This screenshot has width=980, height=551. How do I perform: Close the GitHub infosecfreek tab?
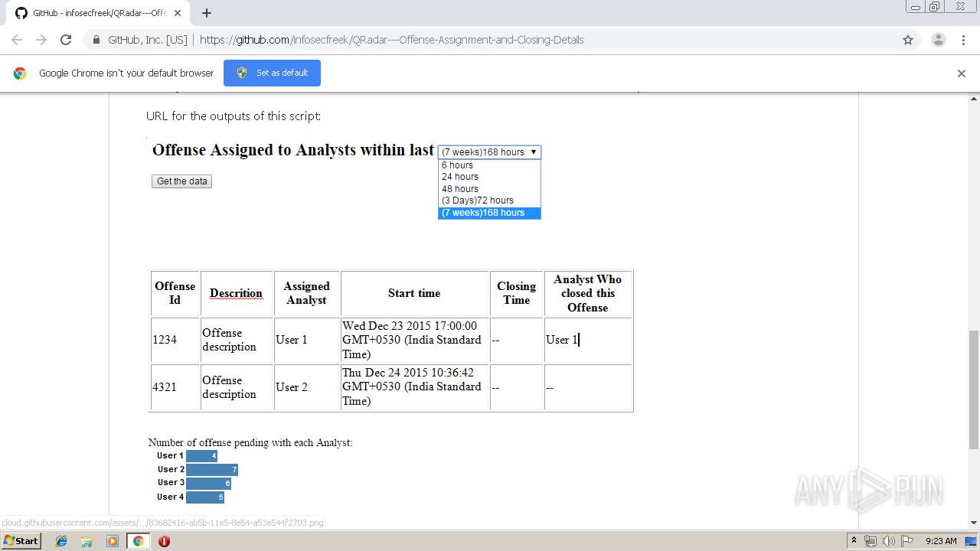point(178,13)
